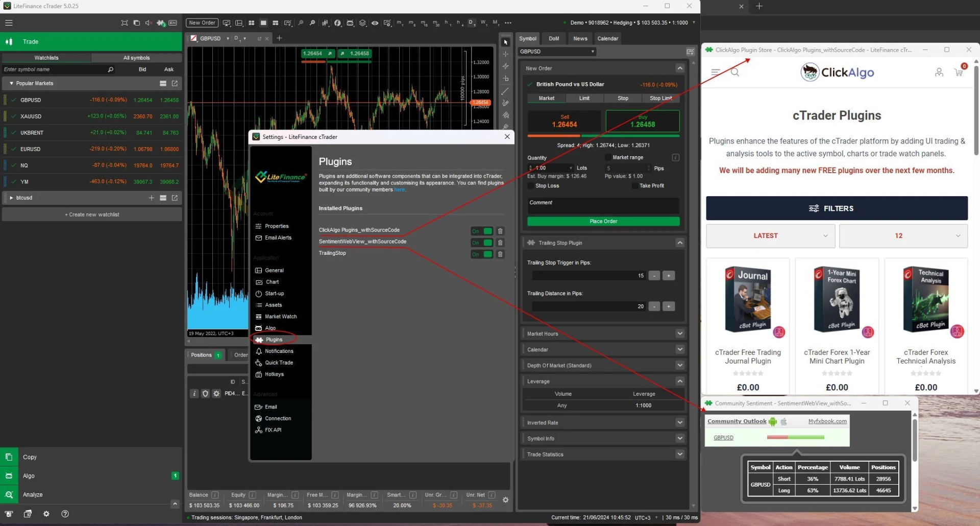The width and height of the screenshot is (980, 526).
Task: Expand the Calendar panel in Symbol tab
Action: [x=680, y=350]
